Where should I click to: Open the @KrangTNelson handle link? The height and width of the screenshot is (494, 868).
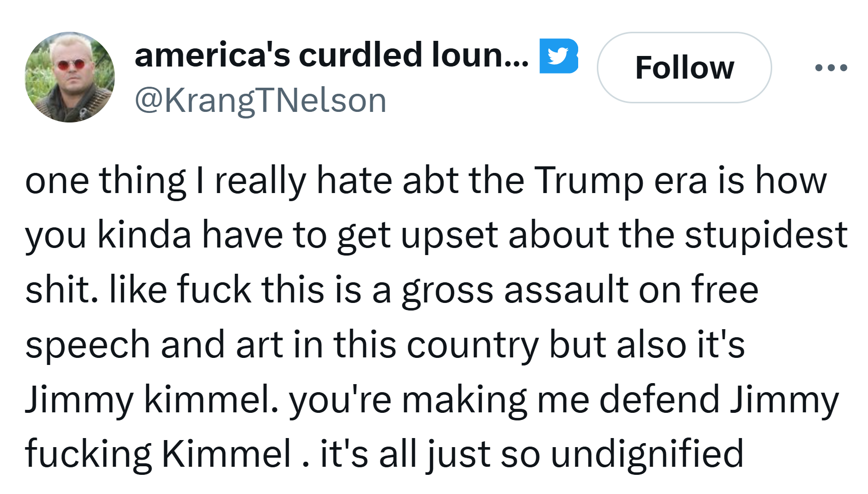coord(261,100)
